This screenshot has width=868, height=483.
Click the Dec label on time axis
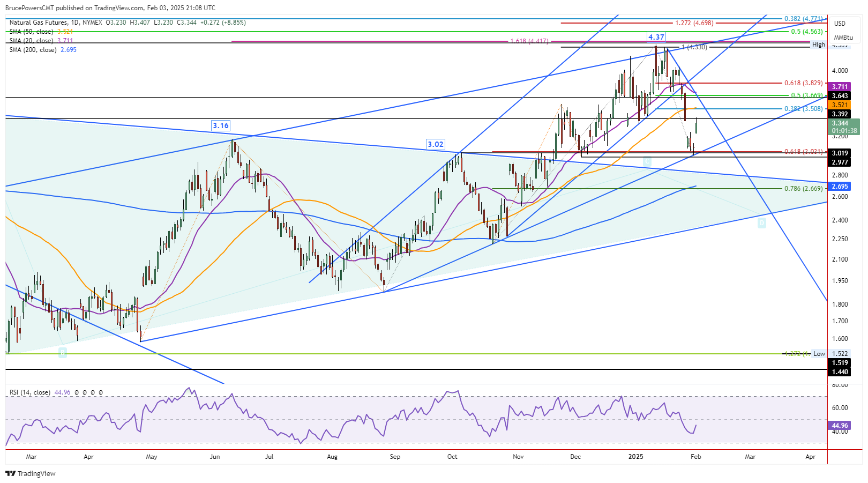(x=575, y=457)
